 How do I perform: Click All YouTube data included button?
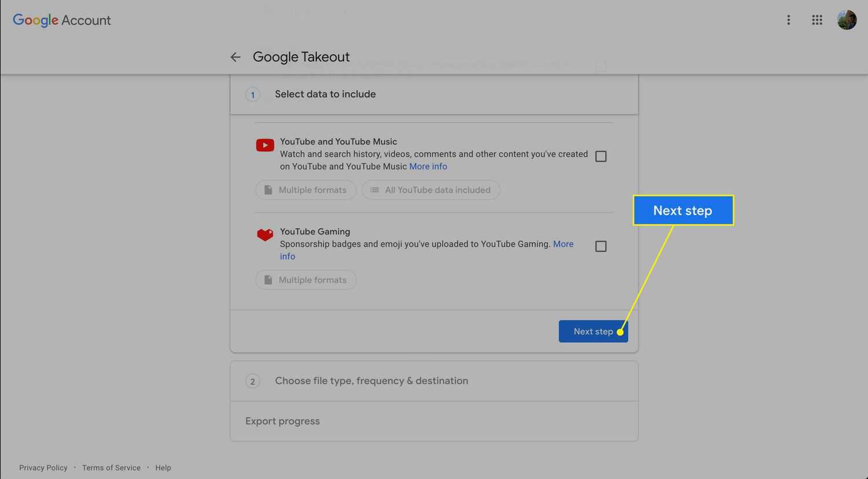pyautogui.click(x=431, y=190)
